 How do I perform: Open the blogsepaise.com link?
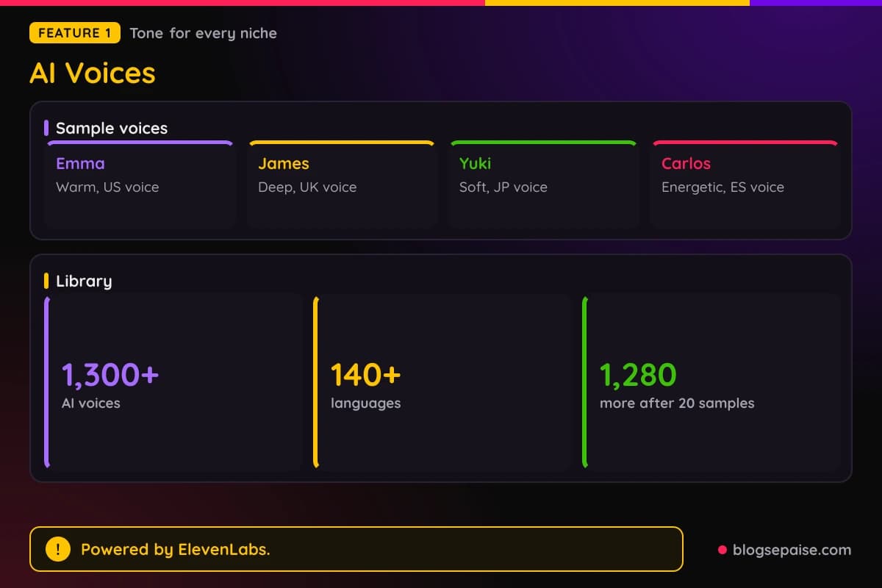pos(792,550)
